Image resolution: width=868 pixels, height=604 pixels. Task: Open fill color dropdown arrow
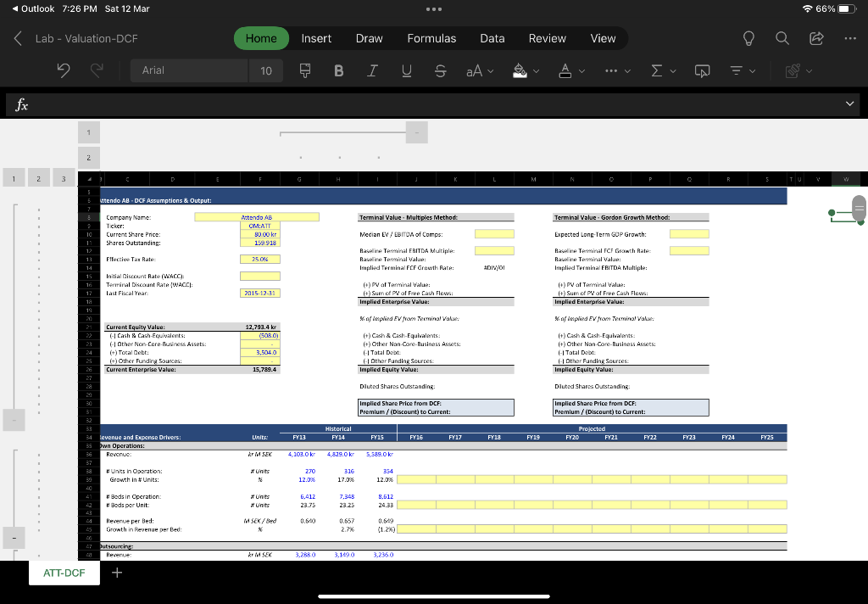[536, 71]
